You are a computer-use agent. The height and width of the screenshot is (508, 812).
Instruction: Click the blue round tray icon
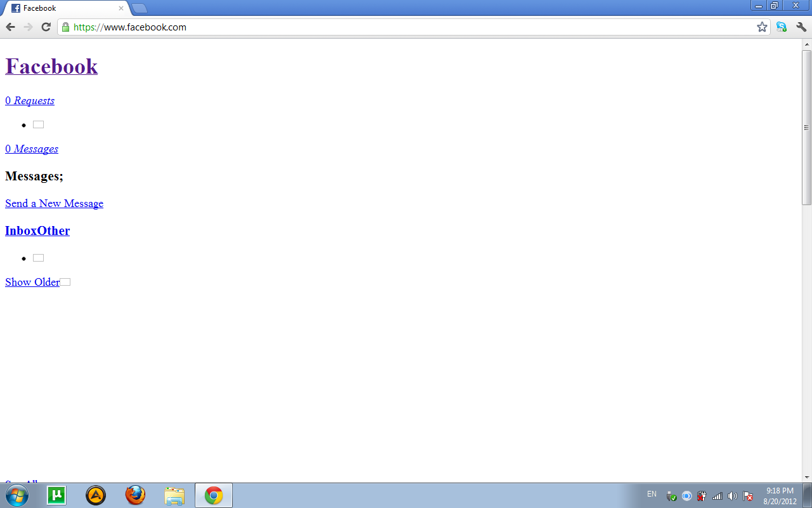tap(686, 496)
